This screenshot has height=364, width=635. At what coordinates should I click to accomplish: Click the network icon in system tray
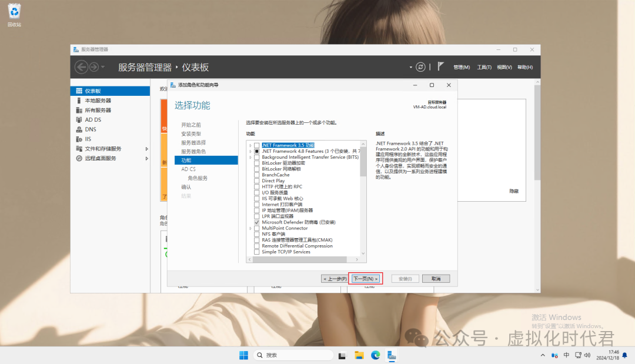point(578,355)
